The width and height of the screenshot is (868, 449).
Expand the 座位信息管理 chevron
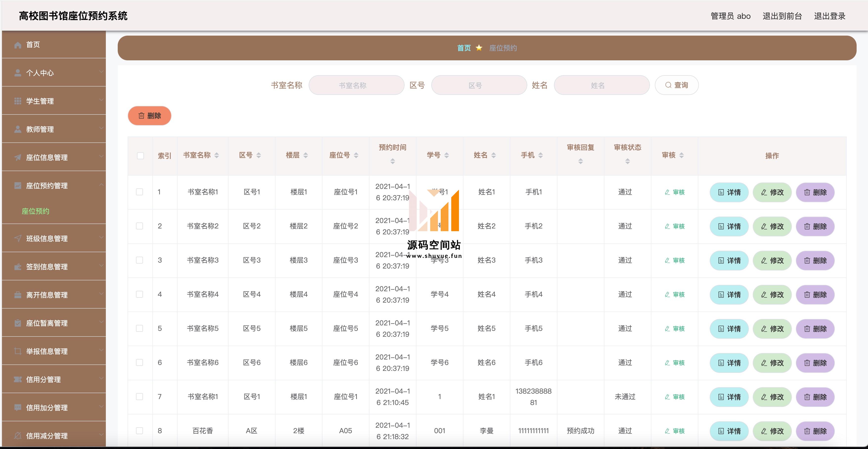(101, 156)
